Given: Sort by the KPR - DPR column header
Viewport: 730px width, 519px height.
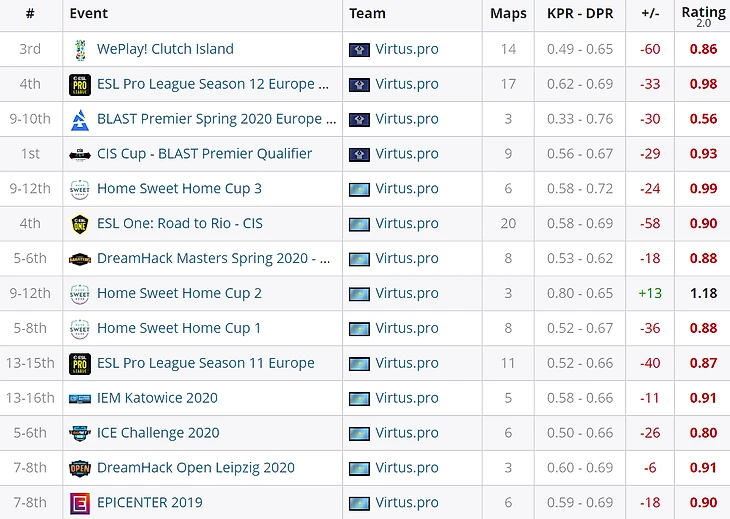Looking at the screenshot, I should click(x=580, y=14).
